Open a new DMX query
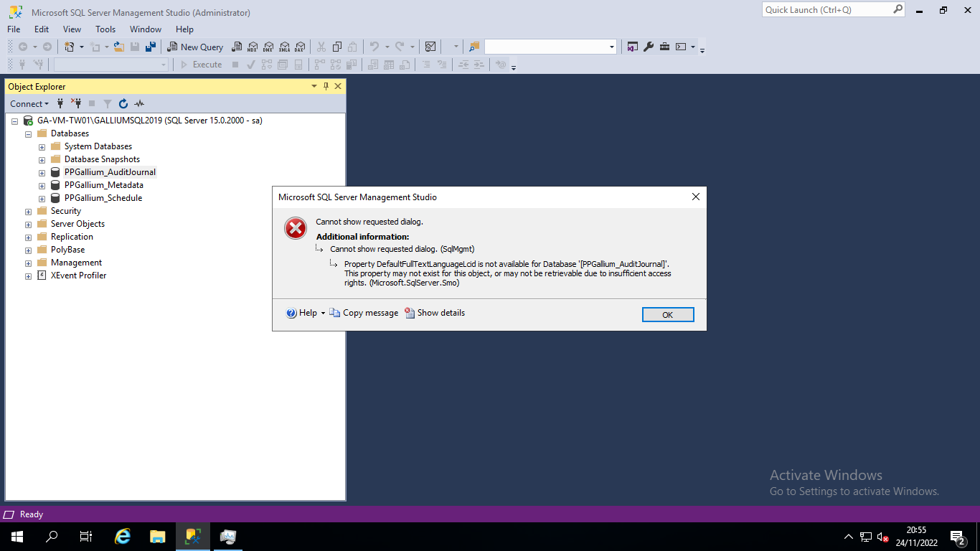The image size is (980, 551). coord(268,47)
